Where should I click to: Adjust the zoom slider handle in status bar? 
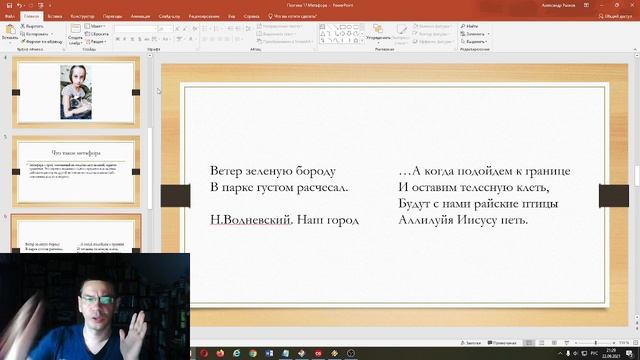pyautogui.click(x=596, y=343)
